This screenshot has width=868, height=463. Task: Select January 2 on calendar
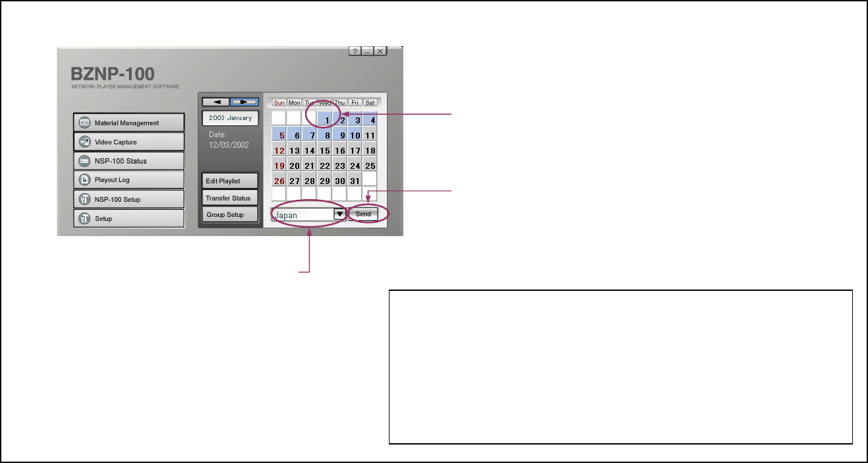[340, 118]
